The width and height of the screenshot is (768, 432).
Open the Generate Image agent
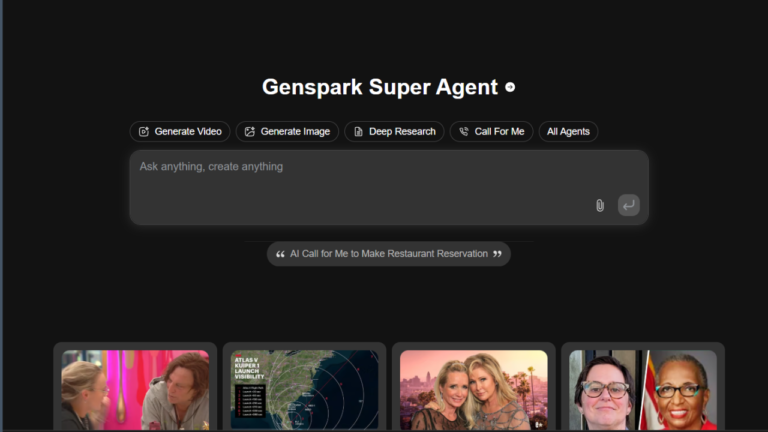[287, 131]
